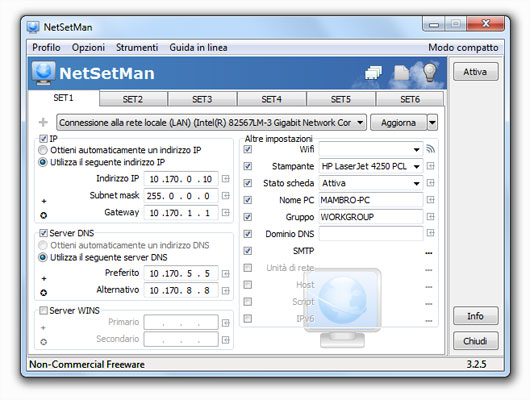Select Utilizza il seguente server DNS
The width and height of the screenshot is (530, 400).
[x=43, y=257]
